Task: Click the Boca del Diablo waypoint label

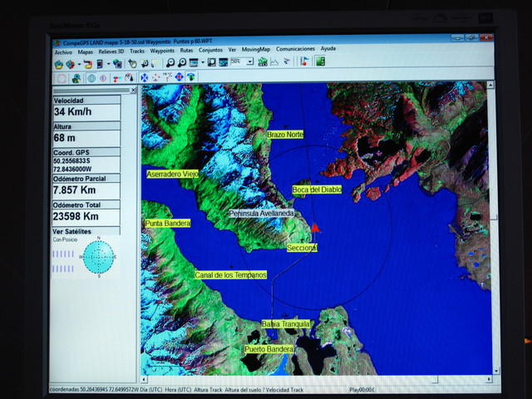Action: (x=317, y=190)
